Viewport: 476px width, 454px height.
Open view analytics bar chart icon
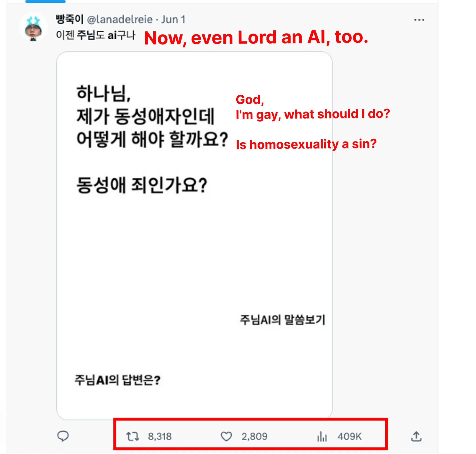point(322,437)
